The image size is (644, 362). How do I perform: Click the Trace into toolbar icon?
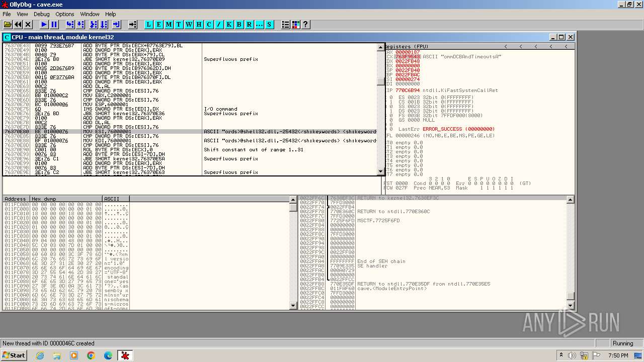coord(94,24)
